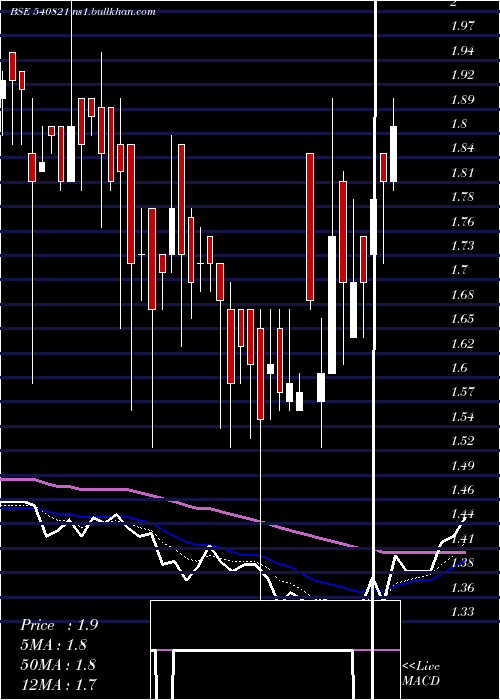
Task: Click the 1.49 price axis label
Action: click(462, 465)
